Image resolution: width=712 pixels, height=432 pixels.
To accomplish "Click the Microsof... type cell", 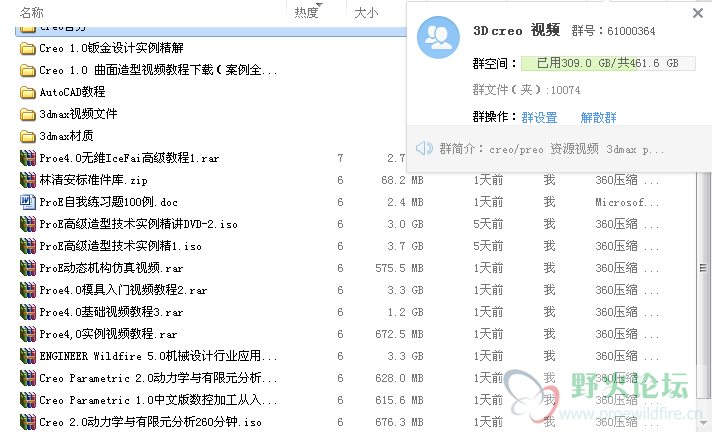I will [627, 202].
